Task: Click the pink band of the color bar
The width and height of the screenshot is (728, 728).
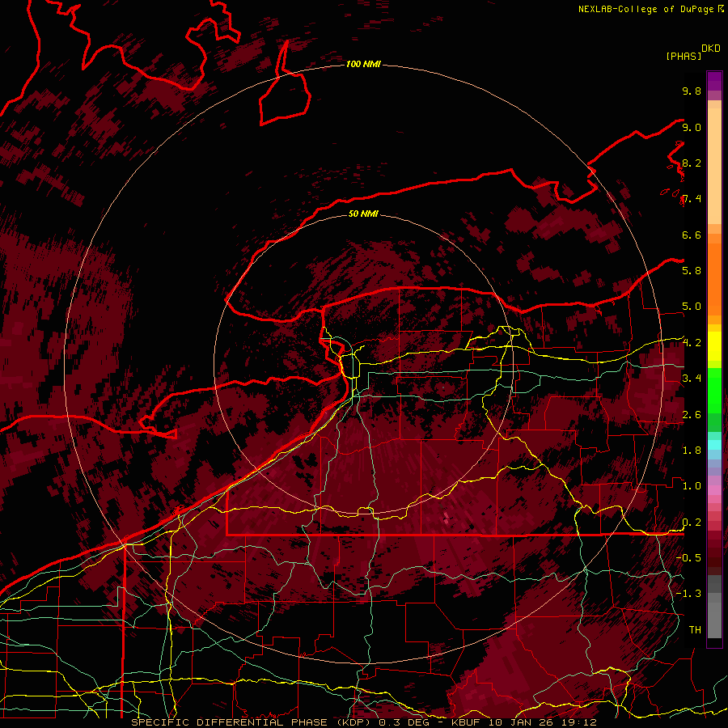Action: 714,490
